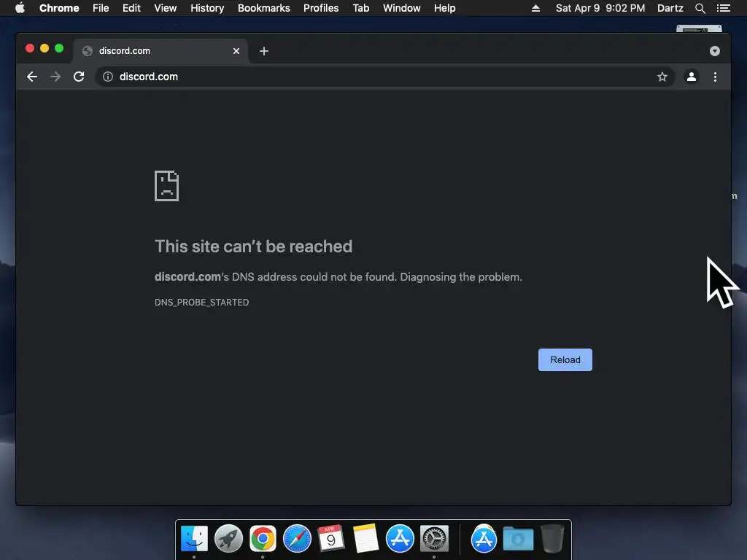
Task: Expand the tab search dropdown arrow
Action: coord(715,51)
